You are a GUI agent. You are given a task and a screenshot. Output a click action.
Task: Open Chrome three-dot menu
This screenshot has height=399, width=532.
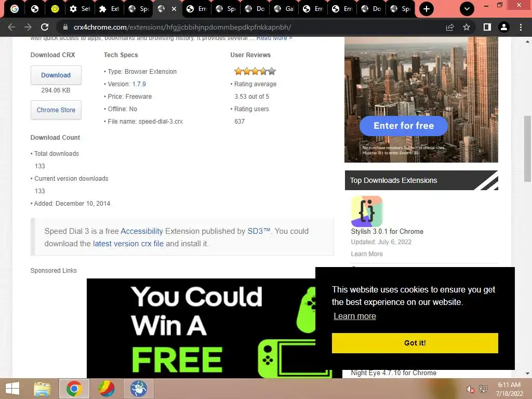pos(521,27)
